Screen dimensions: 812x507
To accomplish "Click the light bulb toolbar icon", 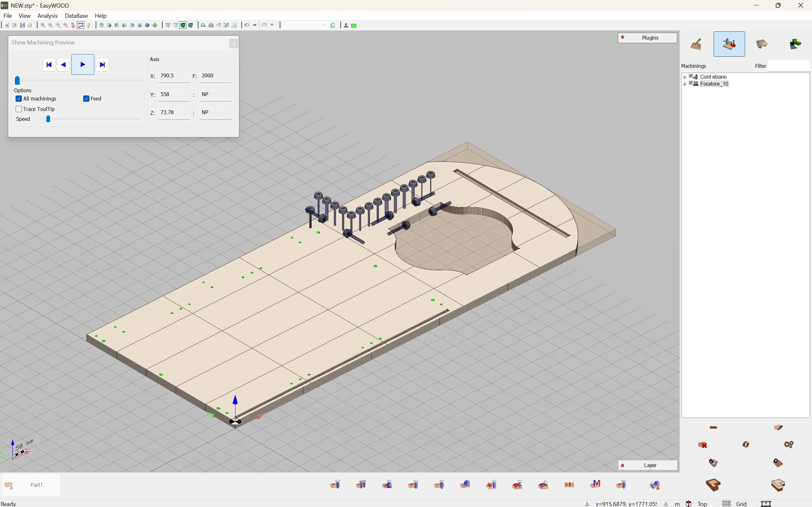I will tap(89, 25).
